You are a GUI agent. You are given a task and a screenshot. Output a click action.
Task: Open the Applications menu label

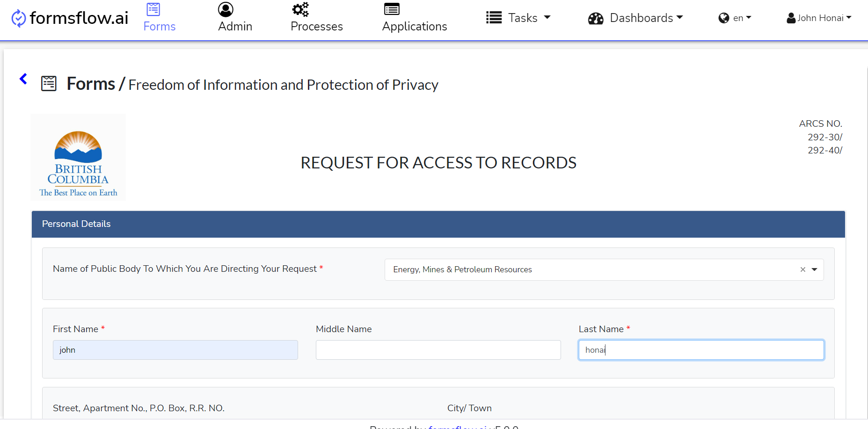click(415, 27)
